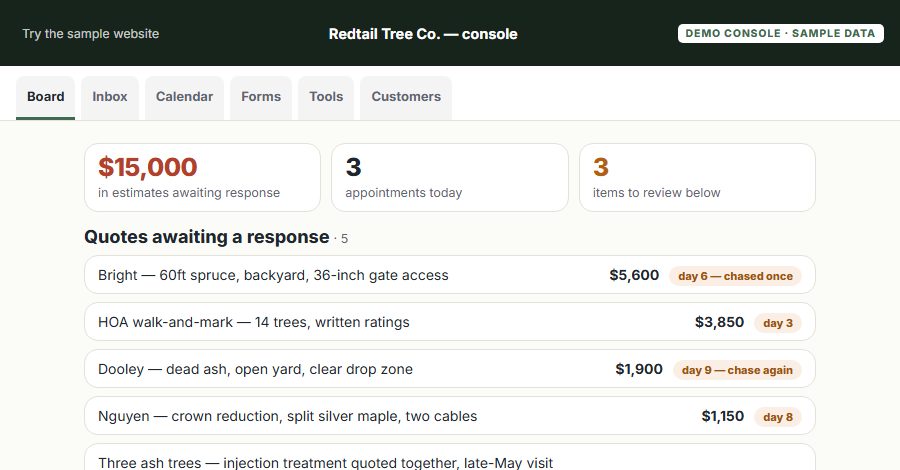Open the Customers tab
900x470 pixels.
[x=406, y=97]
